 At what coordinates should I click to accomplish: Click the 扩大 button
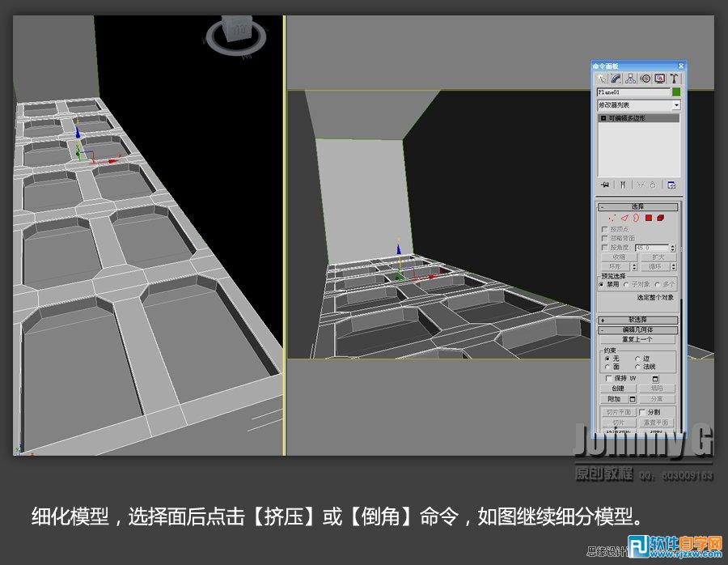click(x=658, y=257)
